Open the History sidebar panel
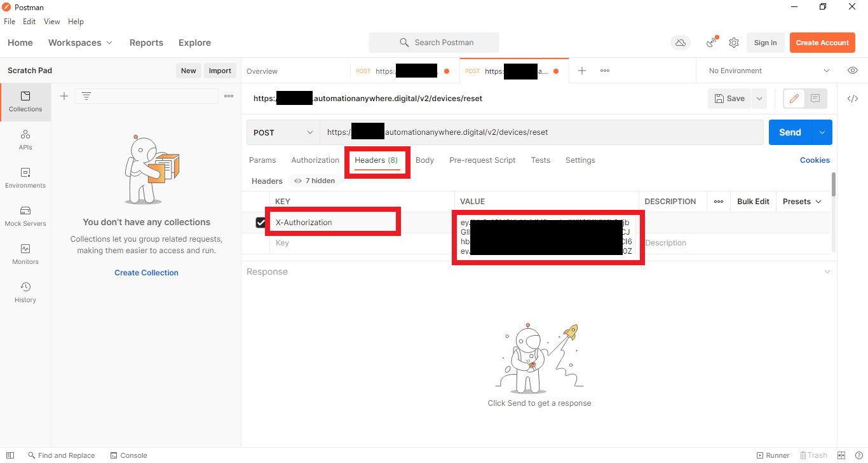Viewport: 868px width, 463px height. tap(25, 293)
